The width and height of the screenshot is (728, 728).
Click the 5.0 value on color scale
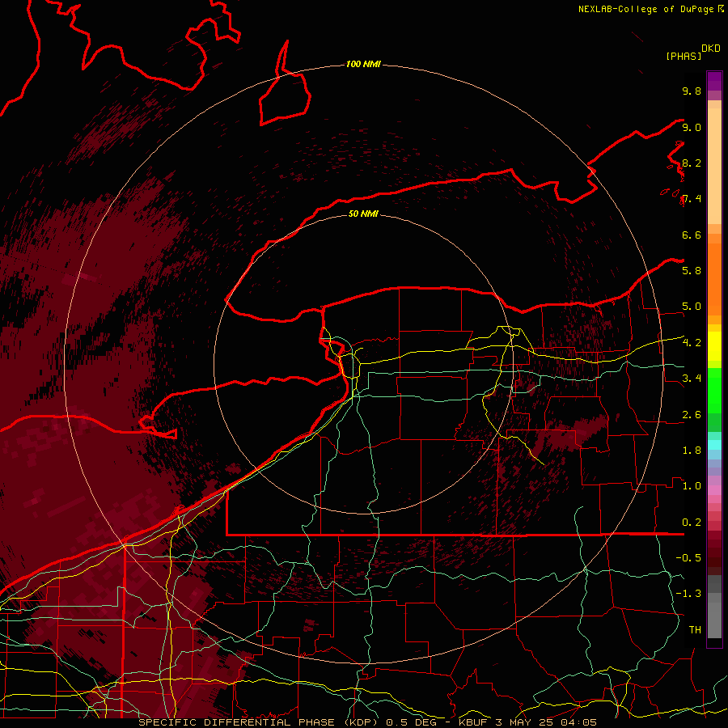click(692, 307)
